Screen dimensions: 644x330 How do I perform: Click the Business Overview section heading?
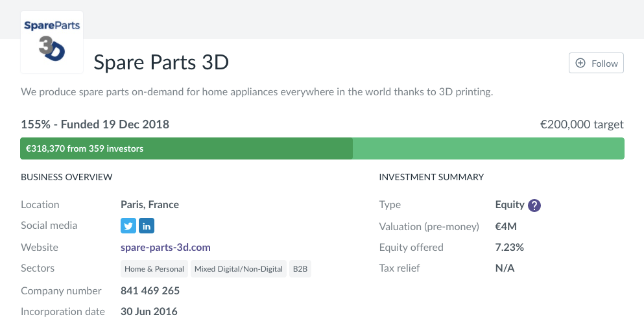tap(67, 177)
